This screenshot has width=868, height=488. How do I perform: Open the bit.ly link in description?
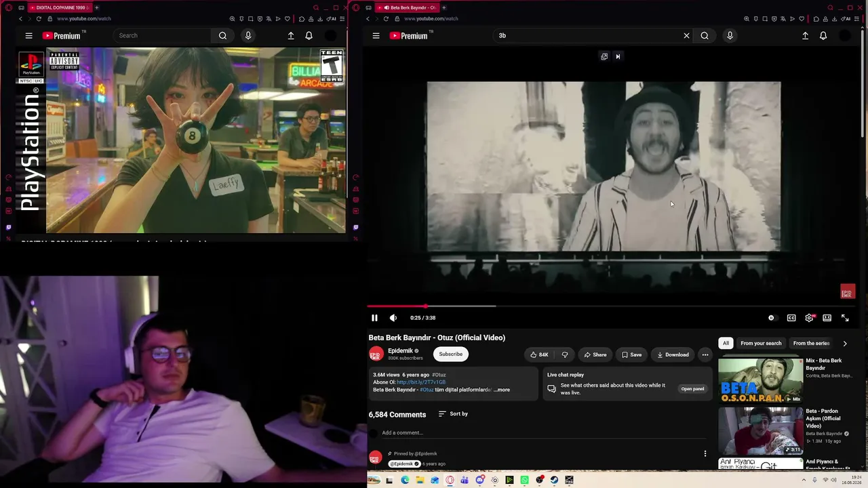click(421, 382)
